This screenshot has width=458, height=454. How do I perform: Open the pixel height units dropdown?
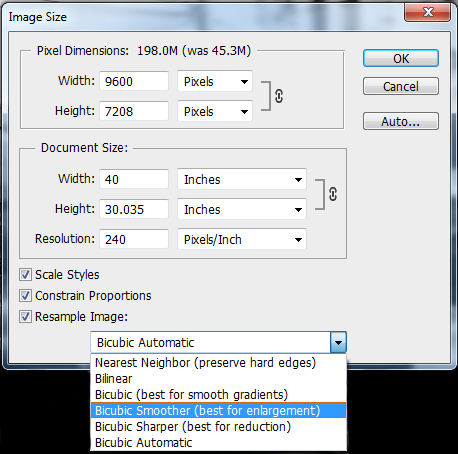pos(215,111)
